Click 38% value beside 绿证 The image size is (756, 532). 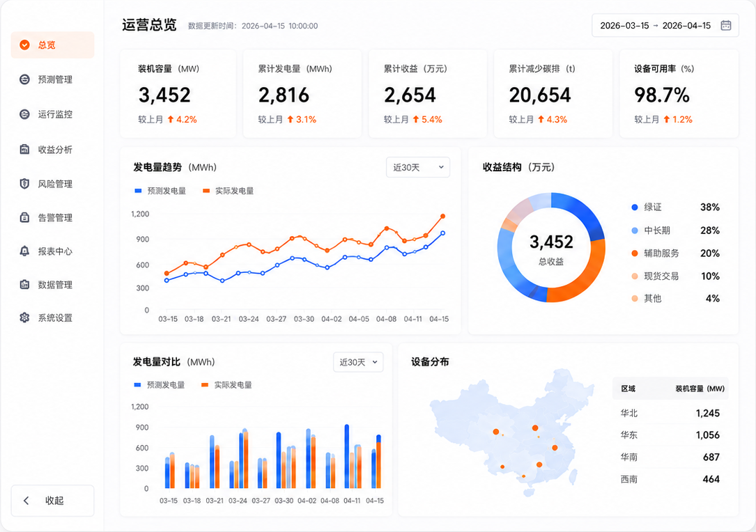click(x=710, y=208)
